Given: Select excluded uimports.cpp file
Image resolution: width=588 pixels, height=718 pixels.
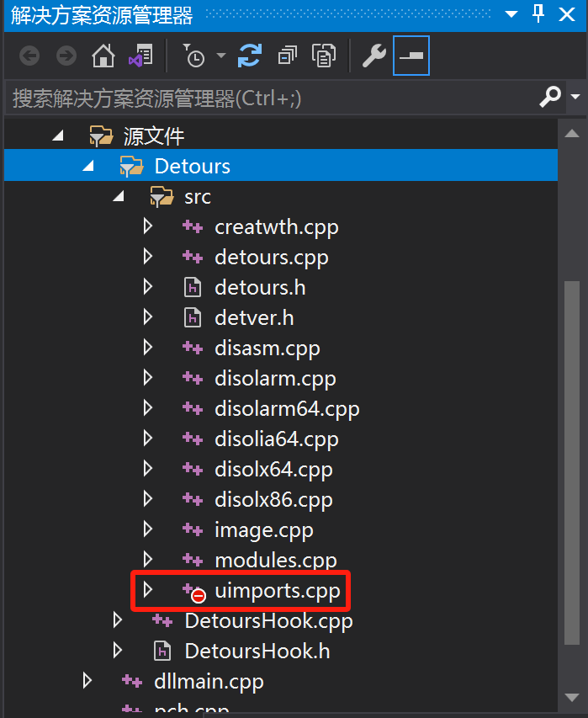Looking at the screenshot, I should coord(278,591).
